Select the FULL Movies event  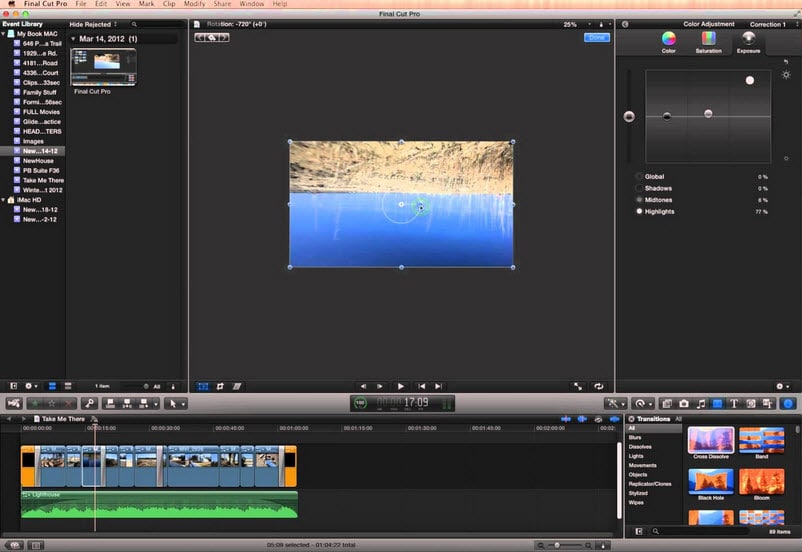click(x=39, y=112)
